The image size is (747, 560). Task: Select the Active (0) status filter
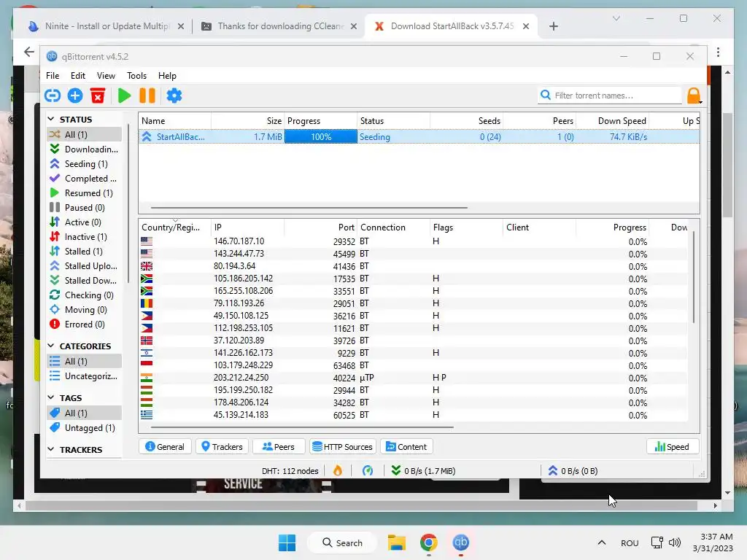pyautogui.click(x=85, y=222)
